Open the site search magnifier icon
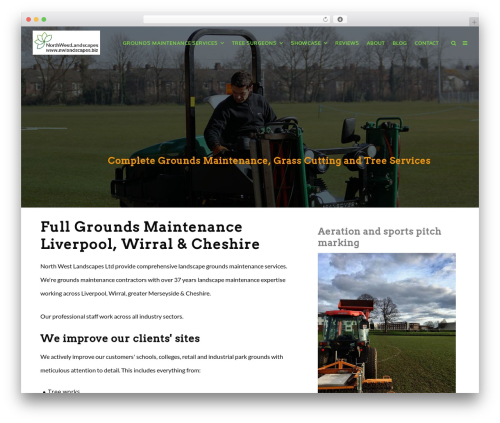This screenshot has height=423, width=500. [453, 43]
